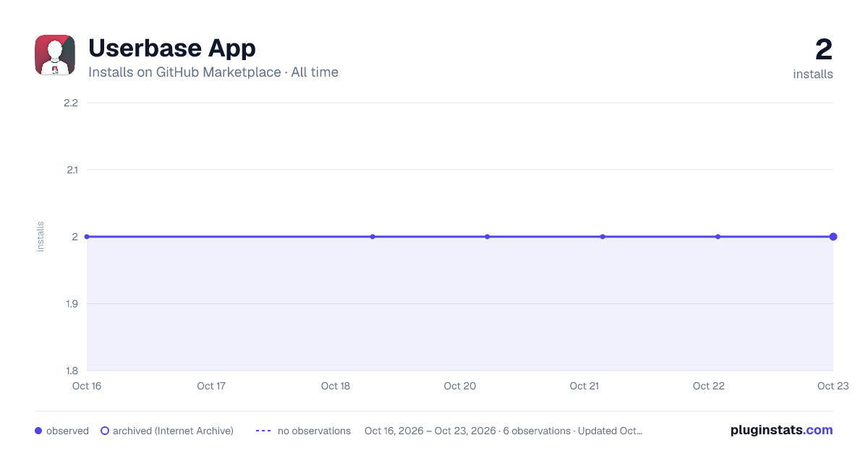The image size is (868, 456).
Task: Open the pluginstats.com link
Action: pyautogui.click(x=782, y=430)
